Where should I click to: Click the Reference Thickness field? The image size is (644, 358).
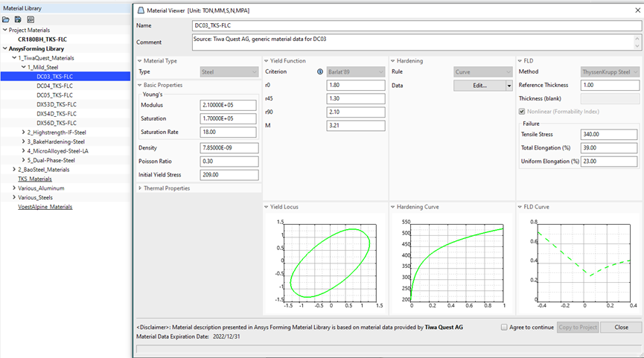click(610, 85)
